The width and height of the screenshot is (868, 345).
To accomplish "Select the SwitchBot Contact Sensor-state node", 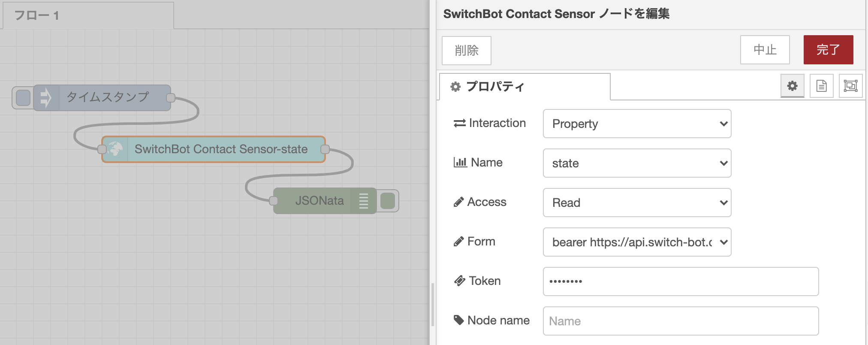I will tap(214, 149).
